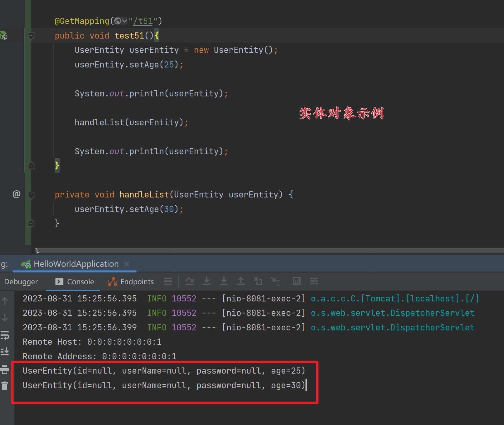Click the Run to Cursor icon
This screenshot has width=504, height=425.
(275, 281)
